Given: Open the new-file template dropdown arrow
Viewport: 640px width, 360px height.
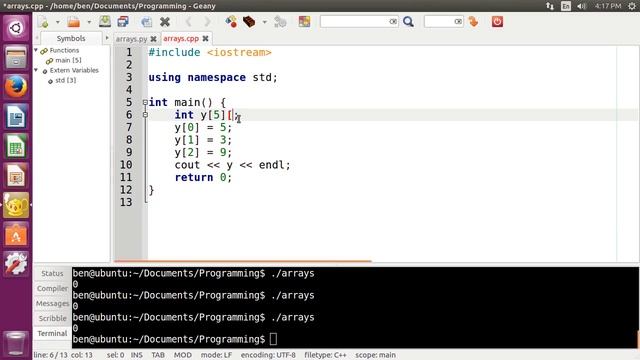Looking at the screenshot, I should [58, 22].
